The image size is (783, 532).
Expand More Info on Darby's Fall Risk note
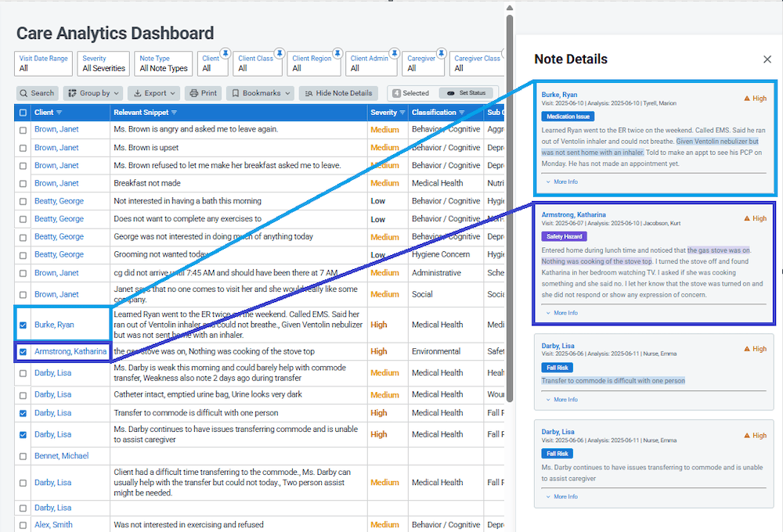[561, 399]
